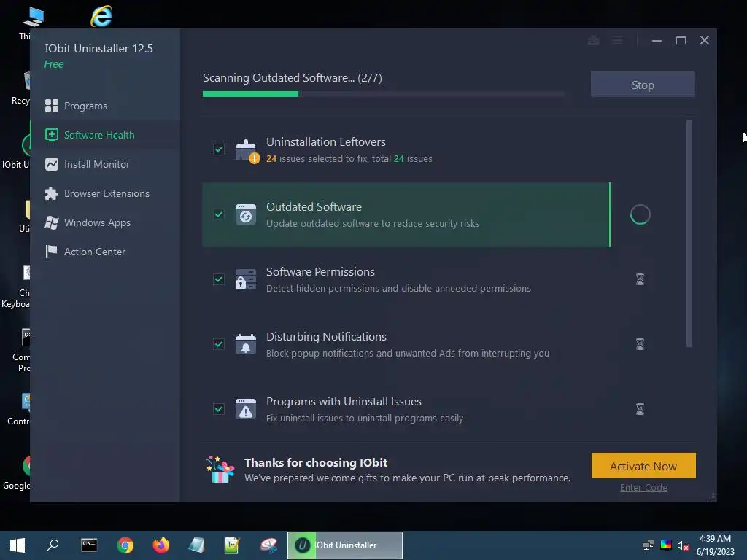The width and height of the screenshot is (747, 560).
Task: Click '24 issues selected to fix' text
Action: tap(317, 158)
